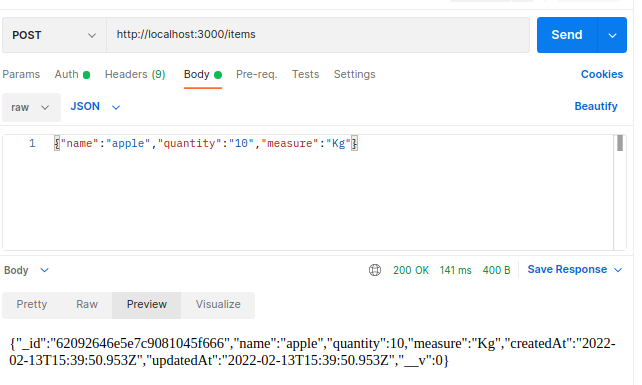Select the request Body tab
The width and height of the screenshot is (642, 385).
coord(203,74)
